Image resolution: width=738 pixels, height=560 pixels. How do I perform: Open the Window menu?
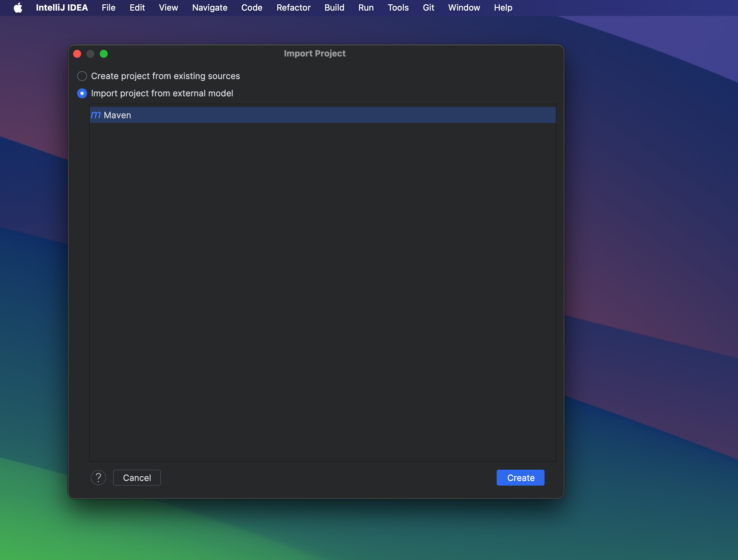[x=464, y=8]
